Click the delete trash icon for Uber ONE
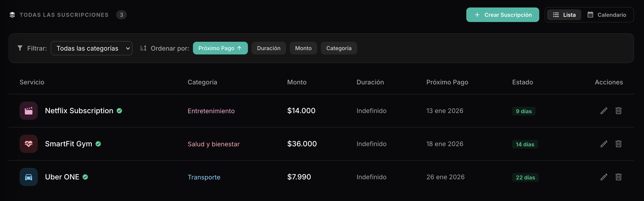Screen dimensions: 644x201 click(619, 177)
